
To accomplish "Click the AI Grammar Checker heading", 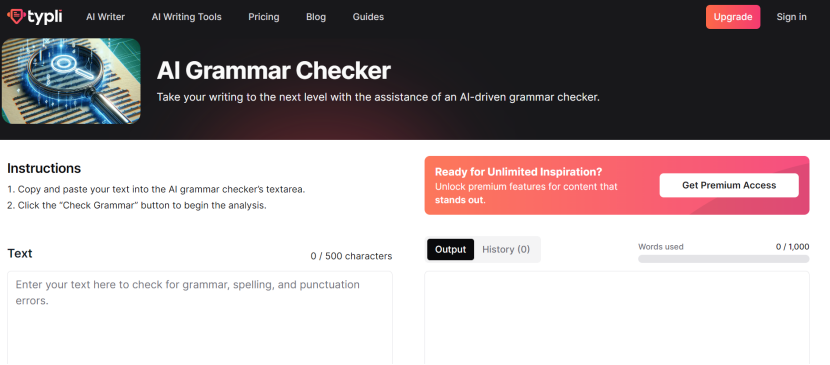I will point(274,71).
